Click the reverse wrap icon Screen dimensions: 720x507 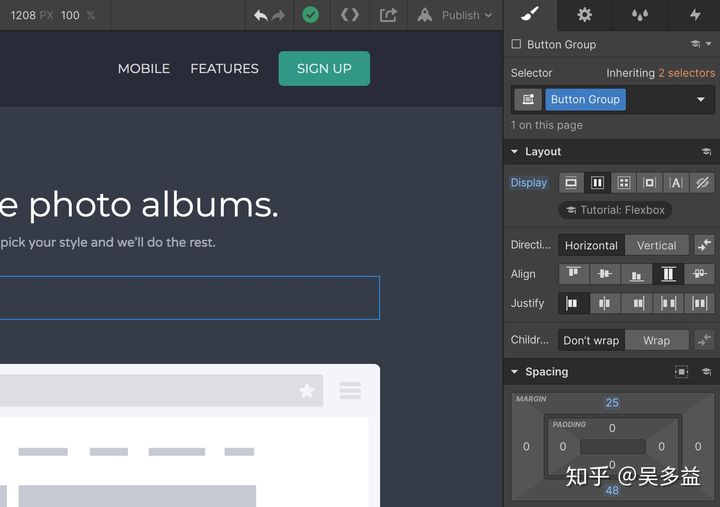click(704, 340)
